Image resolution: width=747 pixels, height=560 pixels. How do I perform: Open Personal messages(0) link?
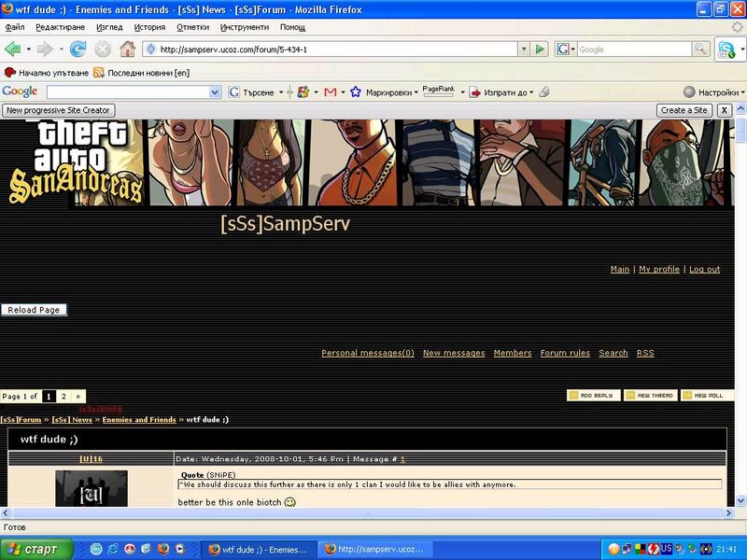coord(368,353)
